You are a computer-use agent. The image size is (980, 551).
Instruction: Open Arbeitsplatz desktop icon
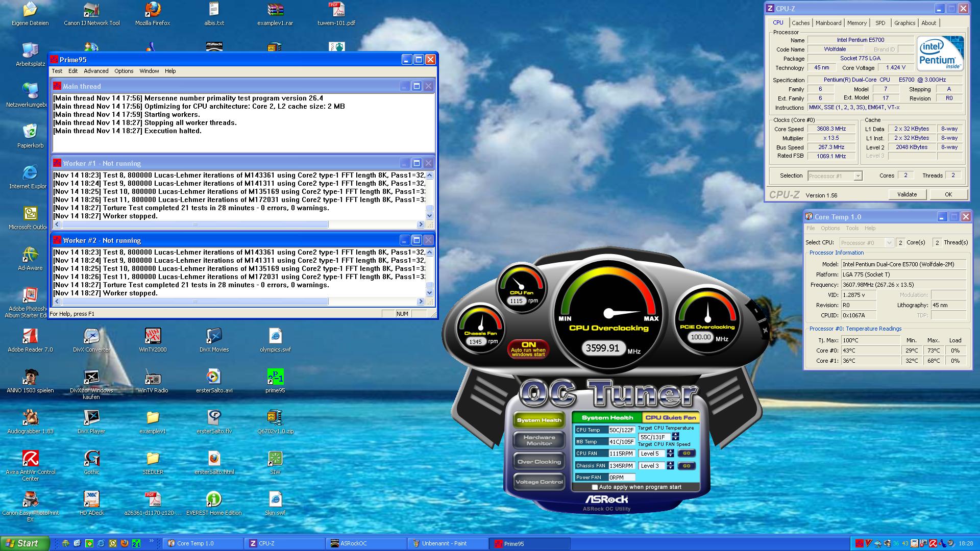pos(30,54)
